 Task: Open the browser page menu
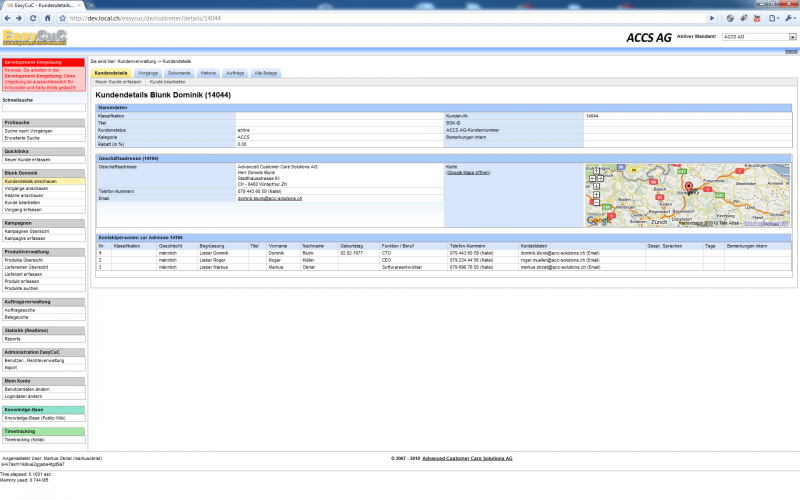tap(774, 18)
